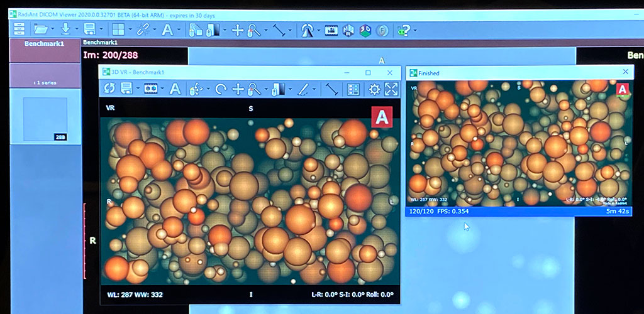Reset view icon in 3D VR window
Screen dimensions: 644x314
[x=109, y=89]
